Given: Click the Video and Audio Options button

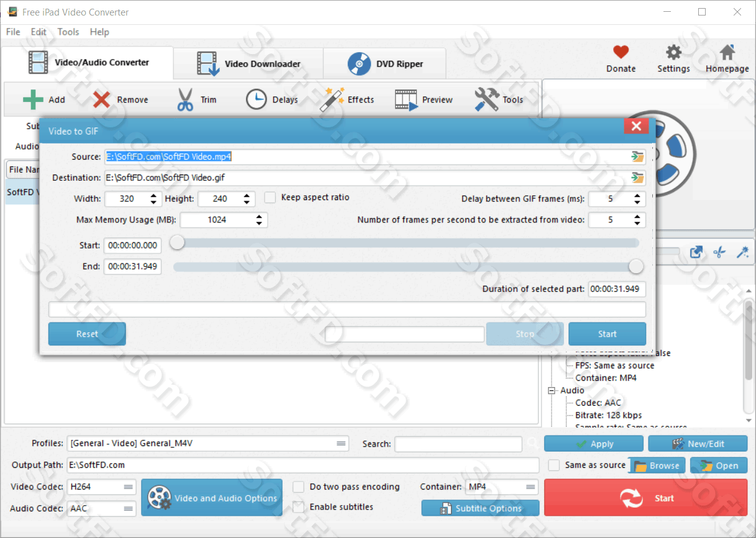Looking at the screenshot, I should pyautogui.click(x=212, y=498).
